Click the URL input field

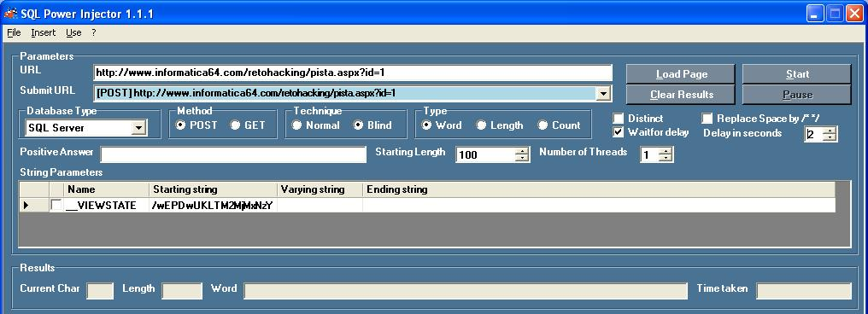tap(353, 73)
